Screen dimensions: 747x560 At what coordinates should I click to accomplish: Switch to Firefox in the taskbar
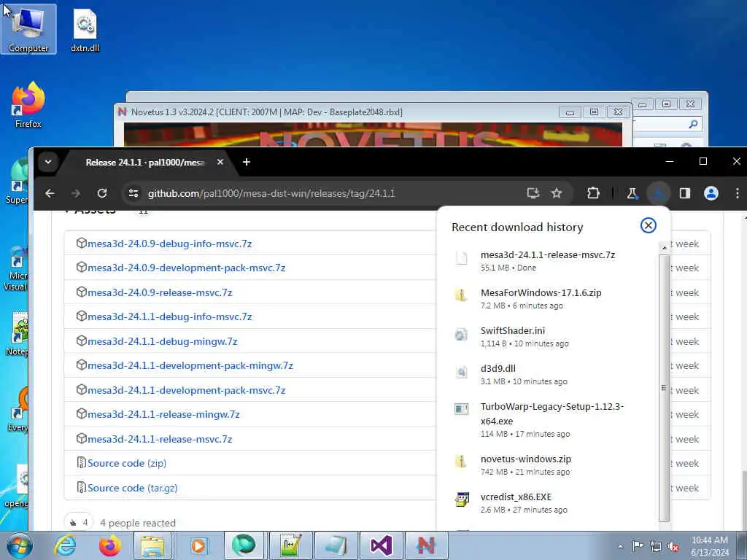[109, 545]
